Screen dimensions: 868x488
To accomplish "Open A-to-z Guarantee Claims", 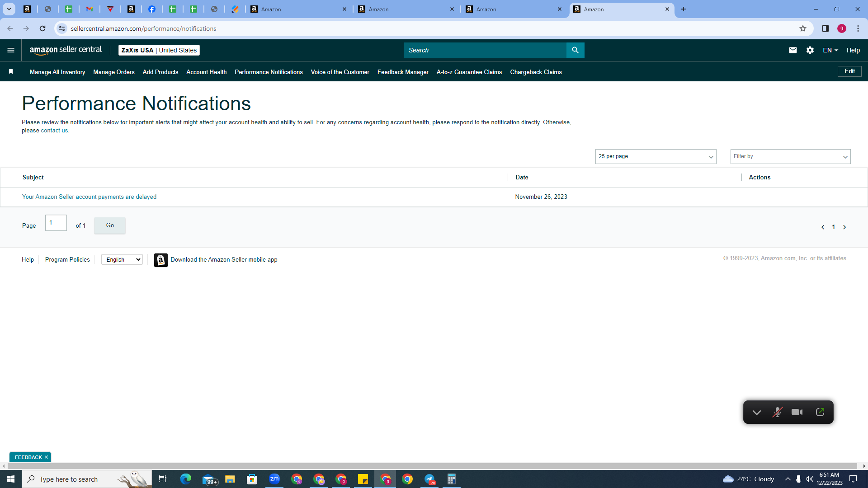I will click(x=469, y=72).
